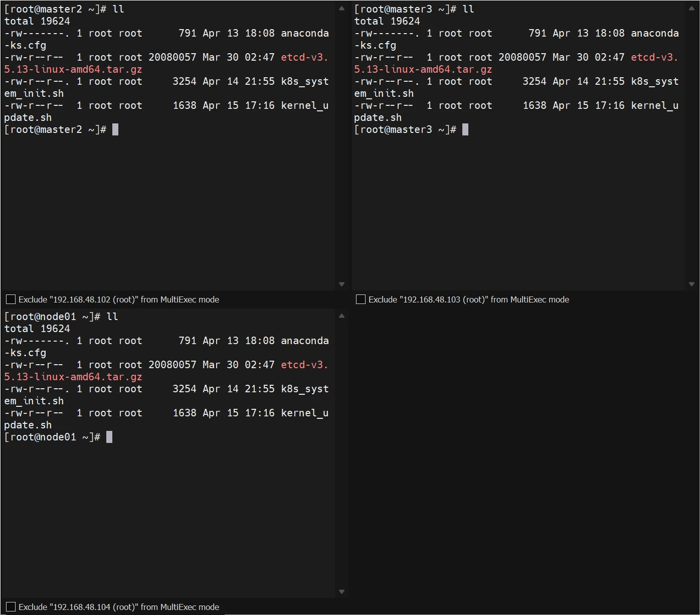Click etcd-v3. red filename in master2 terminal

pos(304,58)
